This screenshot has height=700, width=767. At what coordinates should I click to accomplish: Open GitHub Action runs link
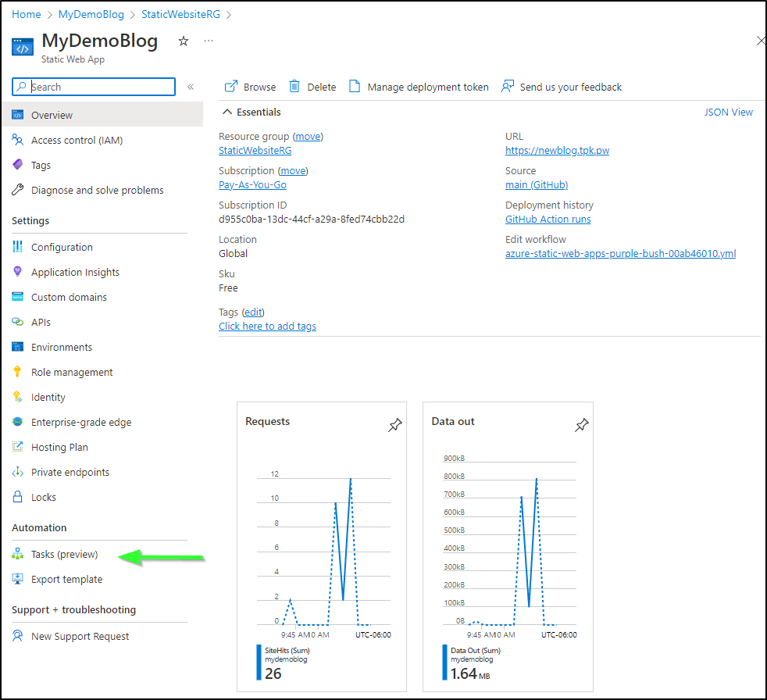point(548,220)
